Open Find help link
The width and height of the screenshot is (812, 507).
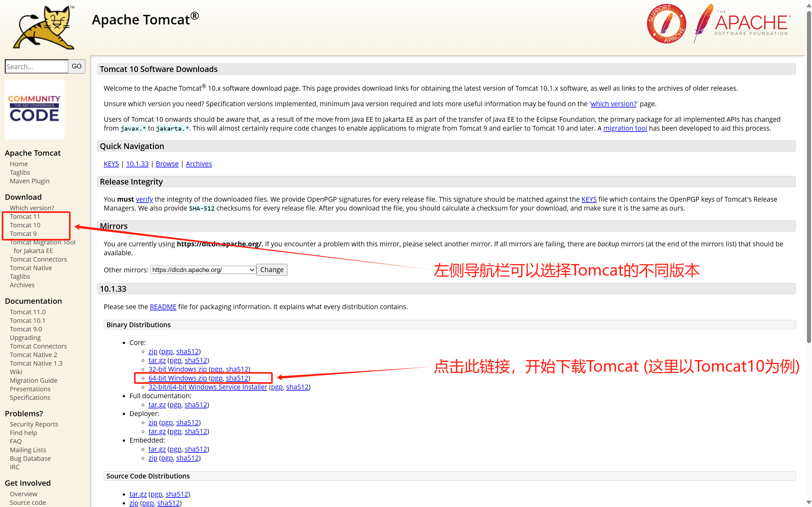(23, 432)
